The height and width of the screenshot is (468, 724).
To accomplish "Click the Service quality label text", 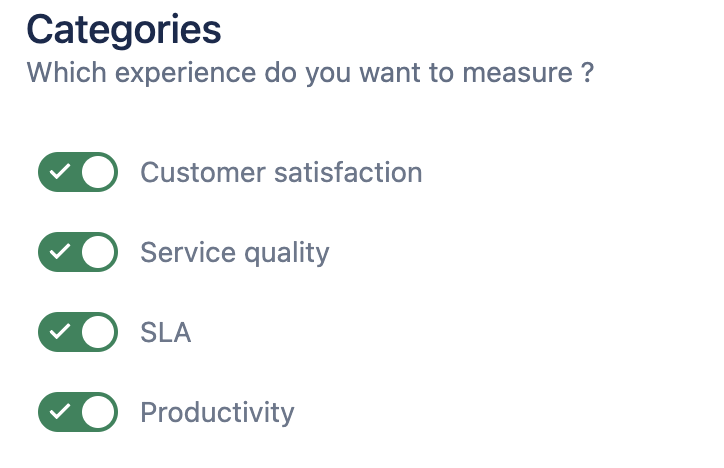I will [234, 253].
